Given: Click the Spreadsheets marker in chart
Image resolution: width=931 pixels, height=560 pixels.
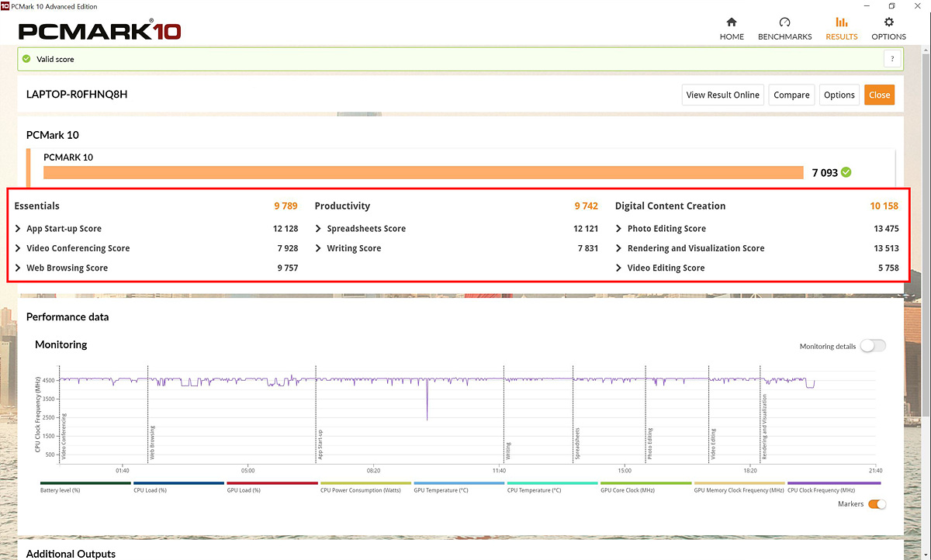Looking at the screenshot, I should pos(577,444).
